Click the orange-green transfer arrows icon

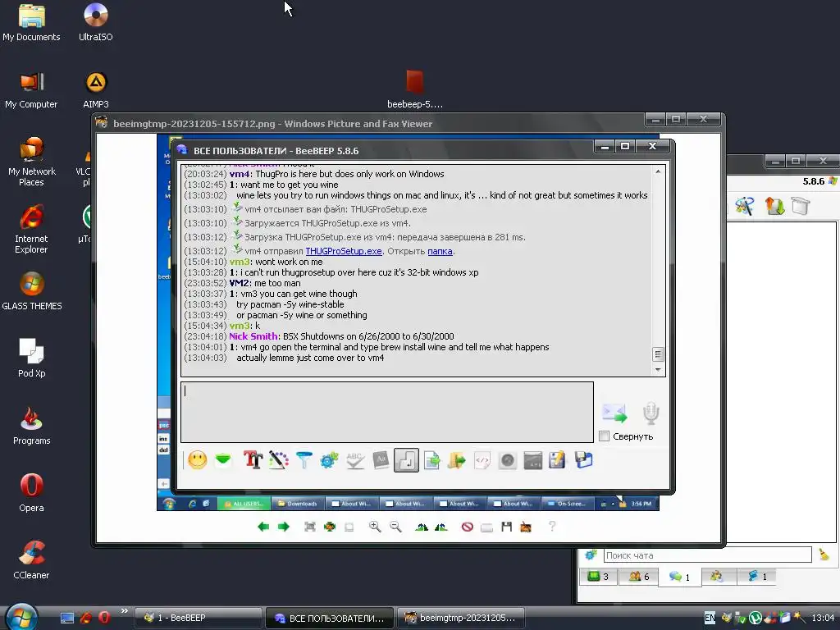coord(774,206)
